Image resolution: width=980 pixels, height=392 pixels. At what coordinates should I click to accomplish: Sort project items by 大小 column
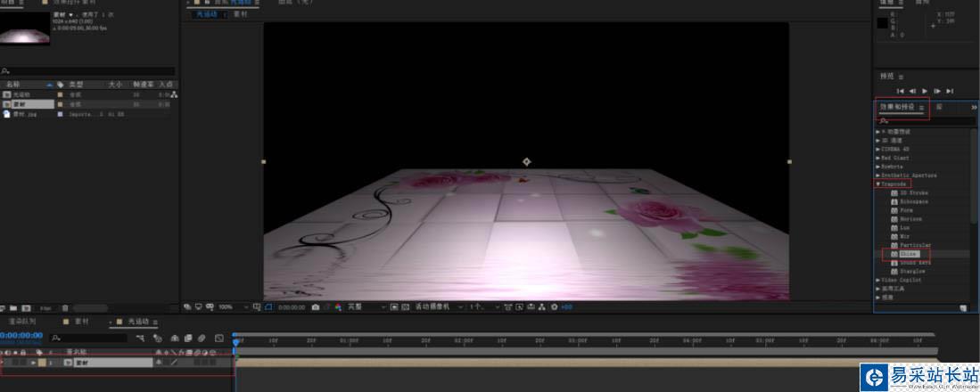pyautogui.click(x=115, y=85)
